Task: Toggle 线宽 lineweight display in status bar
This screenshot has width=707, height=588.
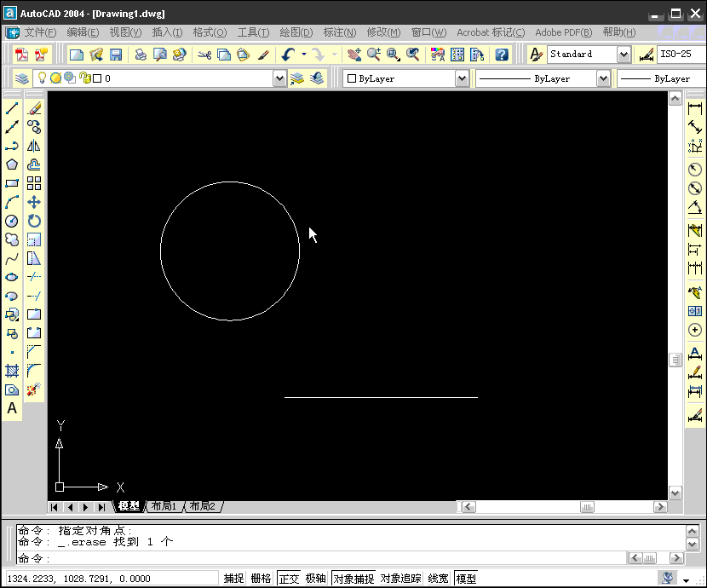Action: pyautogui.click(x=438, y=578)
